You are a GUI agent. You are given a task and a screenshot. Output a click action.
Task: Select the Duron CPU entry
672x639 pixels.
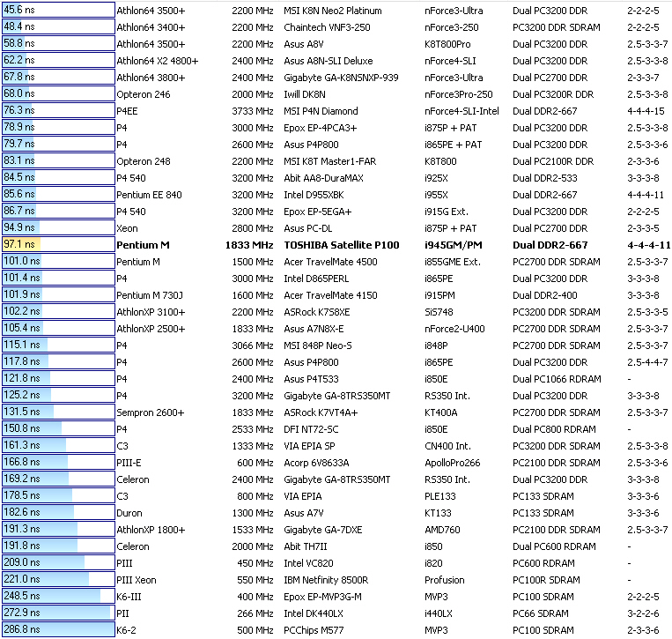point(129,513)
